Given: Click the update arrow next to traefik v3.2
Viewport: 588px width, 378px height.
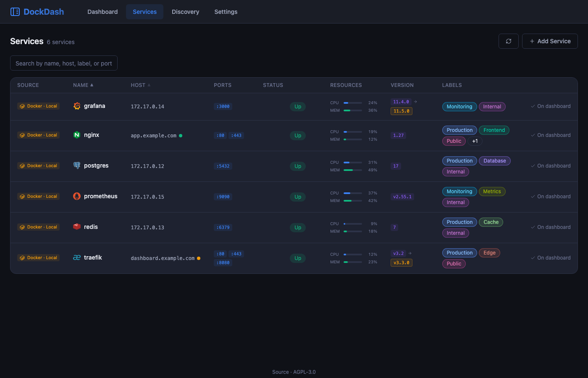Looking at the screenshot, I should (x=410, y=253).
